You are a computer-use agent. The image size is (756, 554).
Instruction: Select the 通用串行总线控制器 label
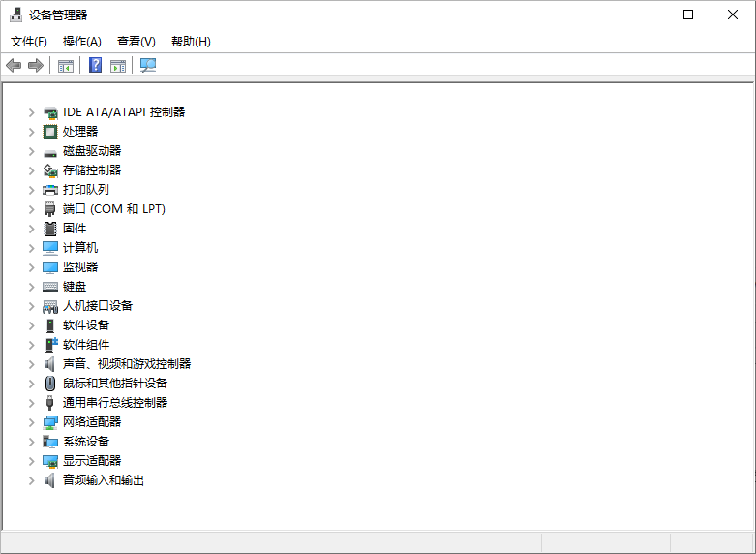tap(115, 403)
